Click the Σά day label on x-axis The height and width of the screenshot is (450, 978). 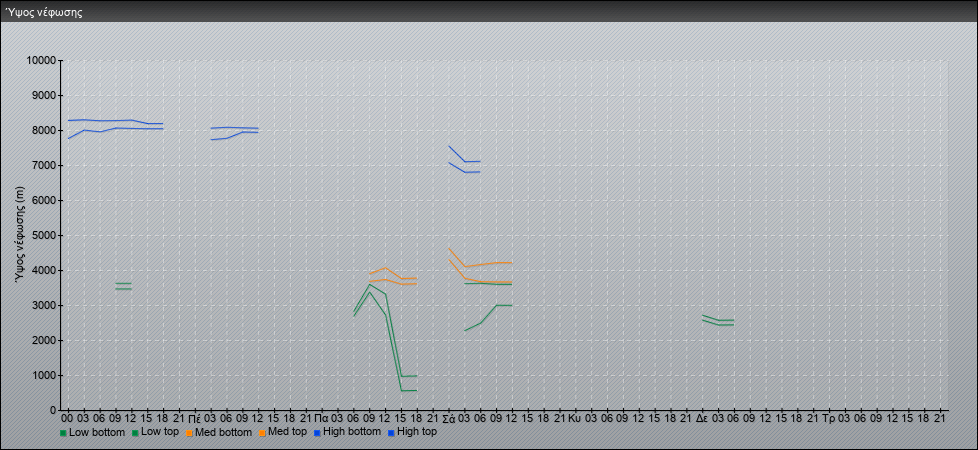[448, 418]
